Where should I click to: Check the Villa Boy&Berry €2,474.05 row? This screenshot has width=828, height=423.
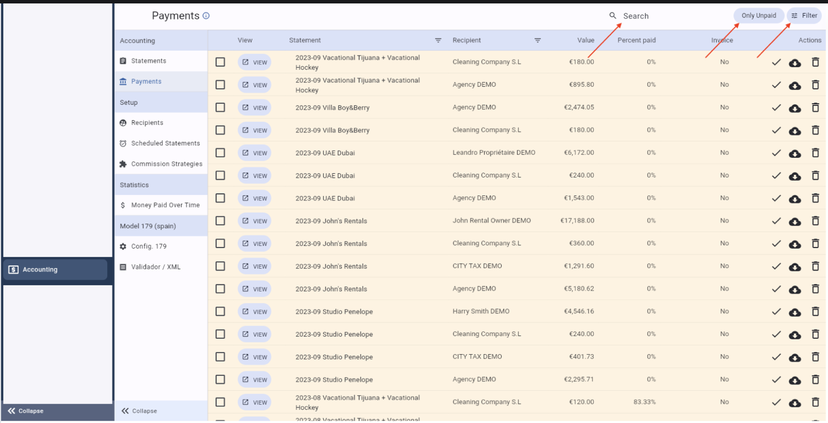pyautogui.click(x=220, y=108)
